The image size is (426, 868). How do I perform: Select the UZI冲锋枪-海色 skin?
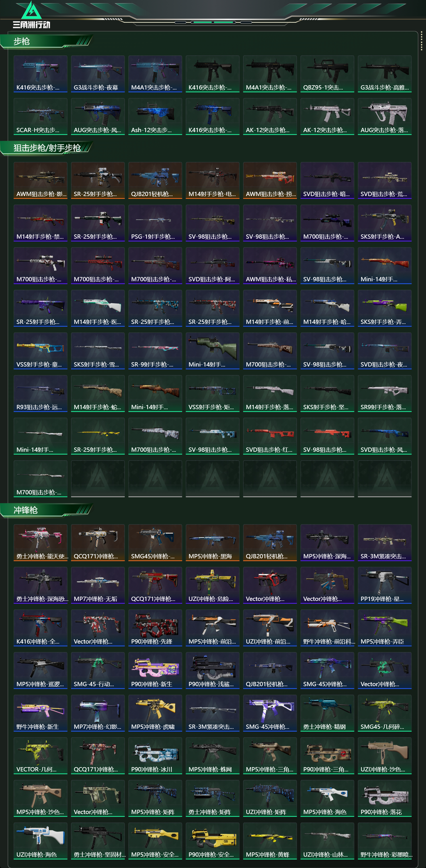point(40,841)
